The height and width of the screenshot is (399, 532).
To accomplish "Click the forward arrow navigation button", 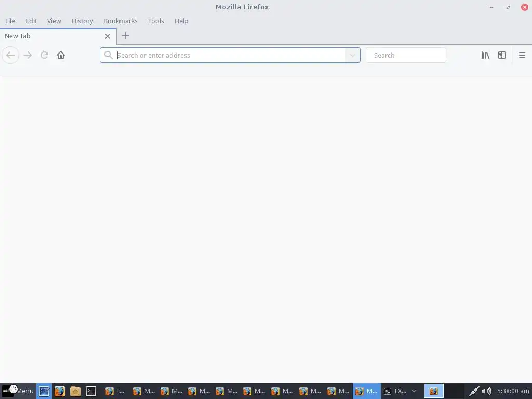I will coord(28,55).
